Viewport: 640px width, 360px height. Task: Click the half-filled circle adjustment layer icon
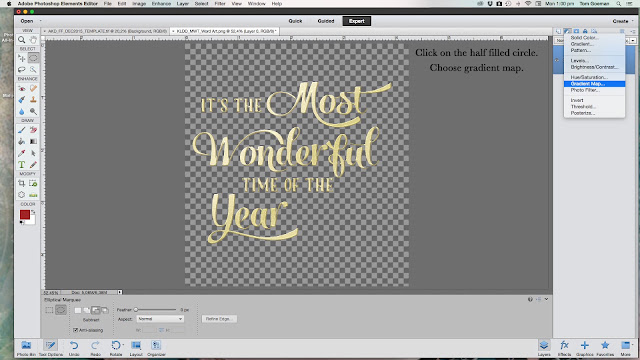567,31
